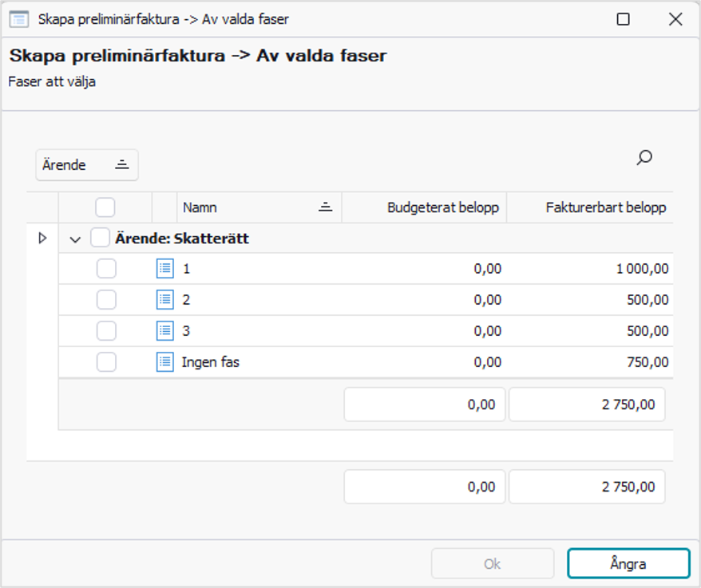Open the search magnifier icon

click(x=644, y=158)
